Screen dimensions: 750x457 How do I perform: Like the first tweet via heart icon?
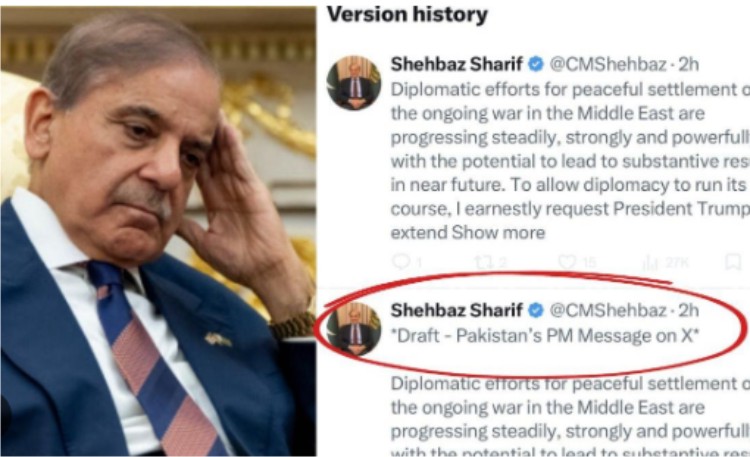(567, 262)
